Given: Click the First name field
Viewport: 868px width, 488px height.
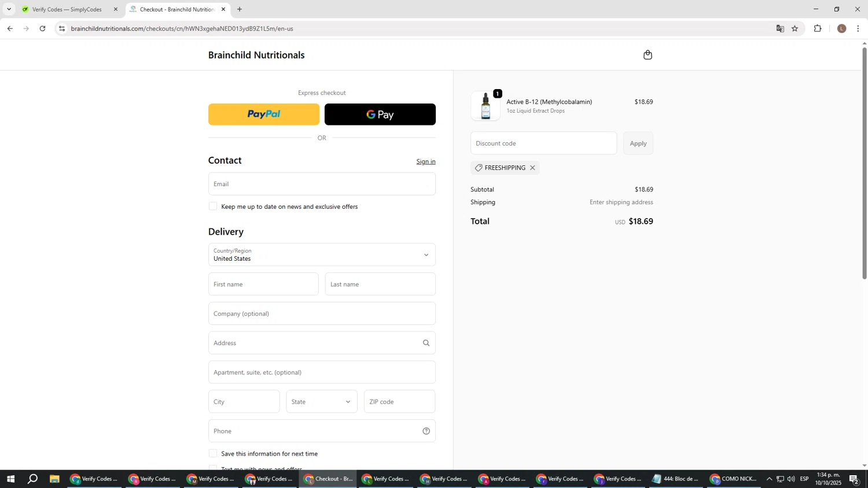Looking at the screenshot, I should pos(263,284).
